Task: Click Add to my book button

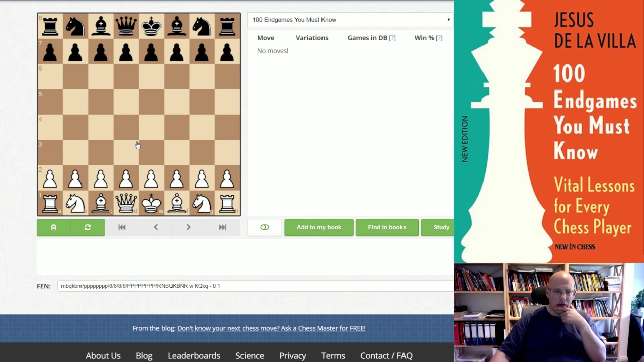Action: point(319,227)
